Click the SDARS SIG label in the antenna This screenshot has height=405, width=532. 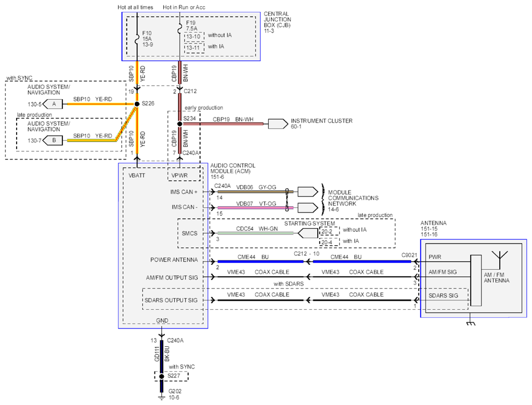point(443,295)
